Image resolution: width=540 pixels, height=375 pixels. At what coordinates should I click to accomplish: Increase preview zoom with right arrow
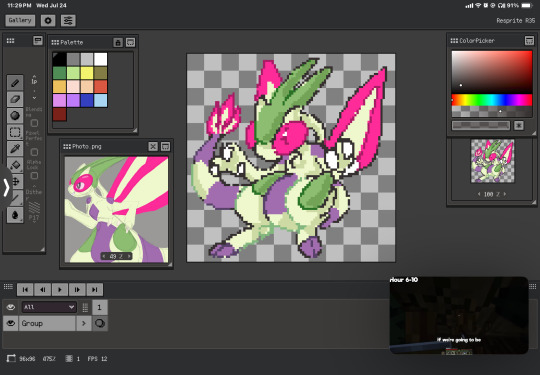click(505, 194)
